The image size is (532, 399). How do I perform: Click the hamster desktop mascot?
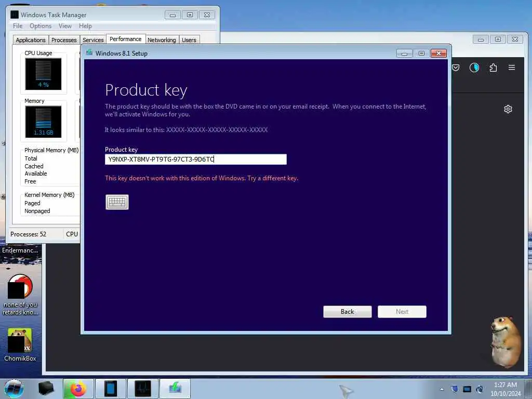click(506, 342)
